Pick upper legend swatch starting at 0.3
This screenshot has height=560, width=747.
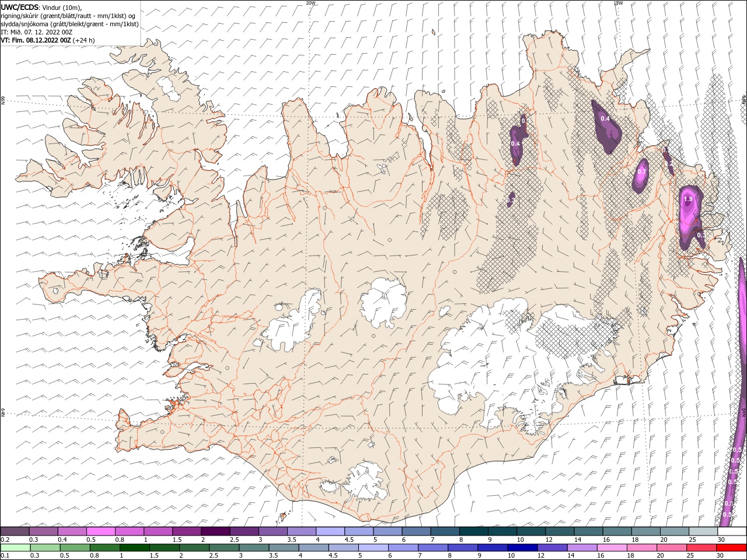(43, 531)
